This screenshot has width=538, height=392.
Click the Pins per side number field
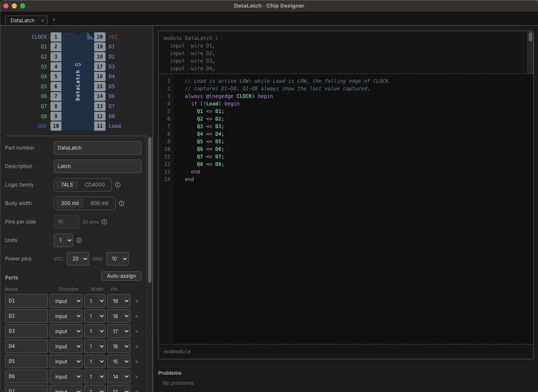[66, 222]
